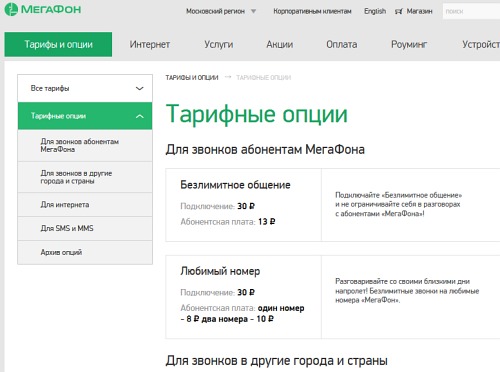Collapse the Тарифные опции chevron
This screenshot has width=500, height=372.
coord(140,116)
